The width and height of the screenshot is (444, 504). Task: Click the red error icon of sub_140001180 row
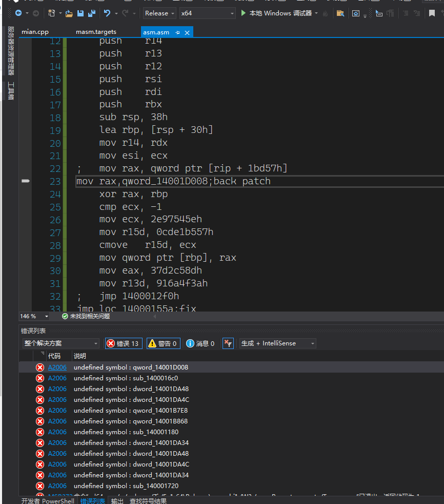(40, 432)
